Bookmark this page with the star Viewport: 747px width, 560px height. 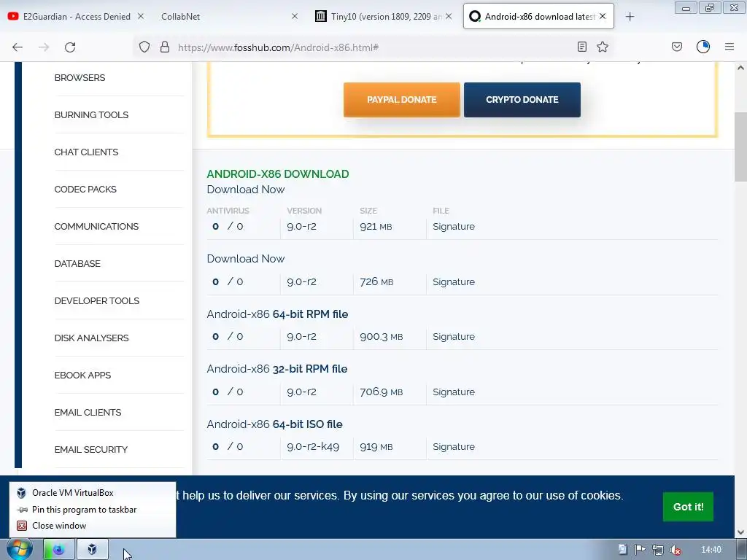pos(603,47)
